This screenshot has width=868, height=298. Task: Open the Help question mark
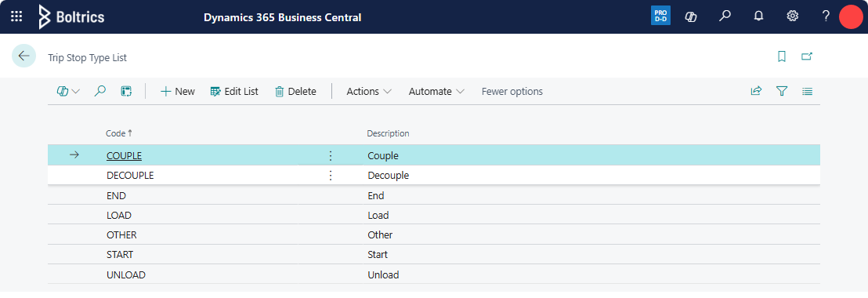coord(826,16)
